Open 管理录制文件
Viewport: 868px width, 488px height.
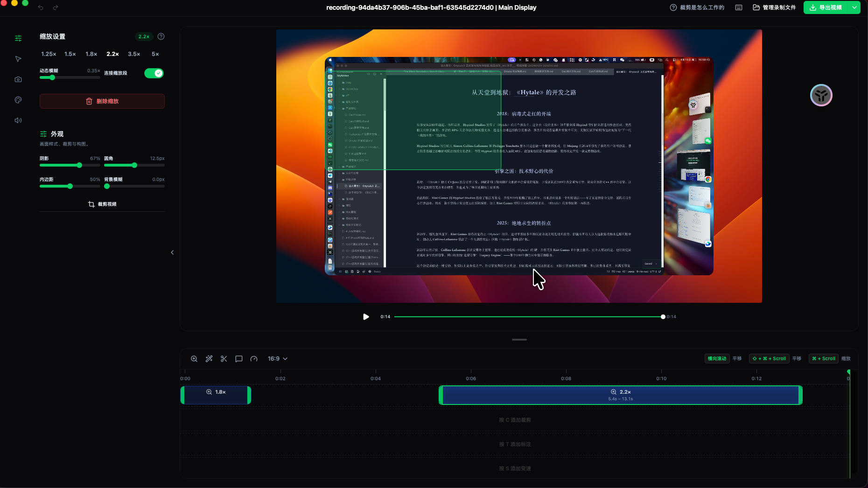coord(774,7)
